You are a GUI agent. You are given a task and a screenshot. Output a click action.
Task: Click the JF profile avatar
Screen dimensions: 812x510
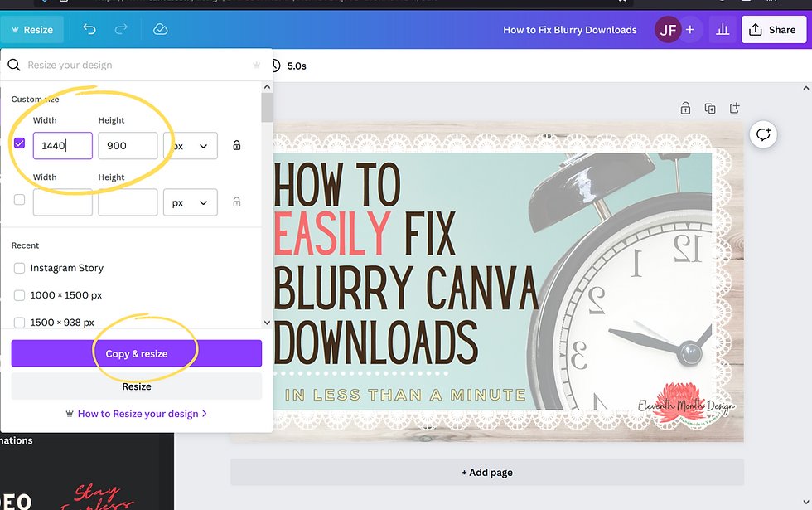(x=668, y=29)
